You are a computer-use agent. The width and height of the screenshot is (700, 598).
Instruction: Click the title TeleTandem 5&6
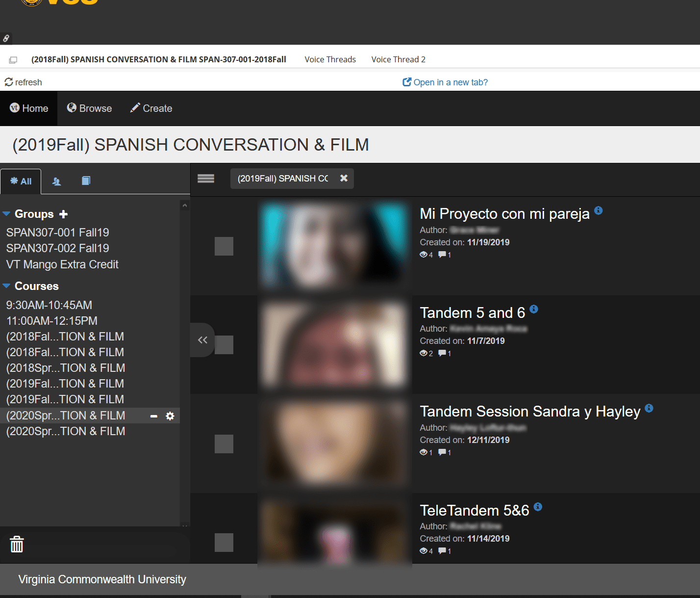tap(475, 511)
